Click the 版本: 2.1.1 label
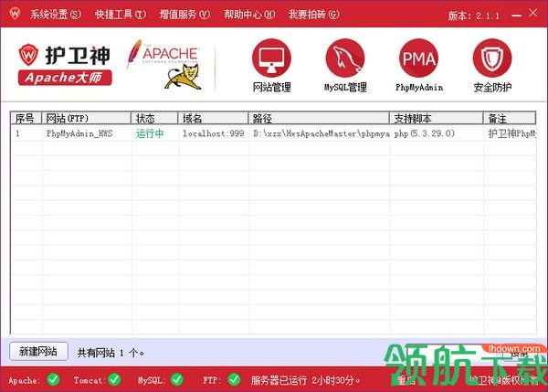The width and height of the screenshot is (548, 392). [x=473, y=16]
